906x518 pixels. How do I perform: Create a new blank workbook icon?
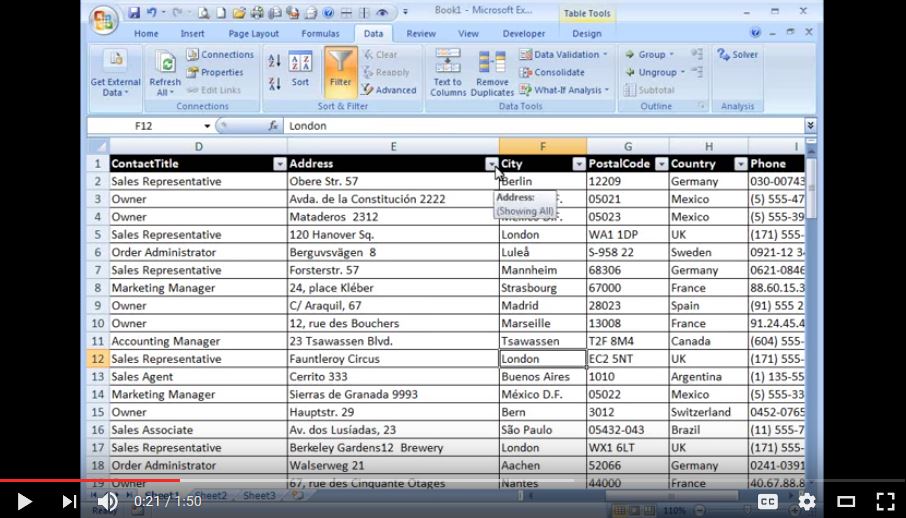tap(221, 12)
